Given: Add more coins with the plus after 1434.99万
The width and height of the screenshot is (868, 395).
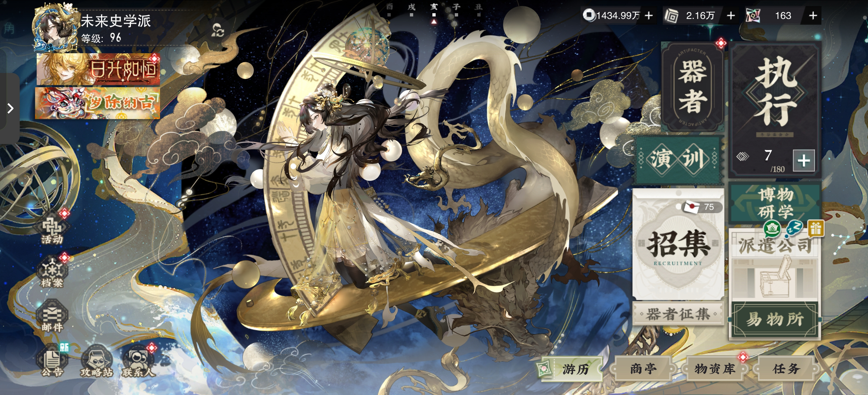Looking at the screenshot, I should click(648, 16).
